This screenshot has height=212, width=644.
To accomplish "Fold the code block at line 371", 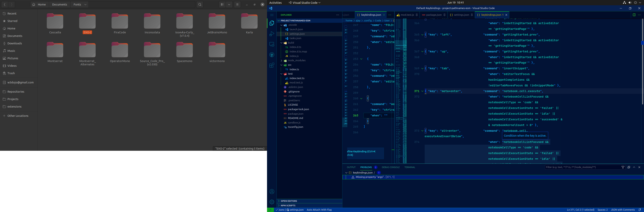I will pos(422,91).
